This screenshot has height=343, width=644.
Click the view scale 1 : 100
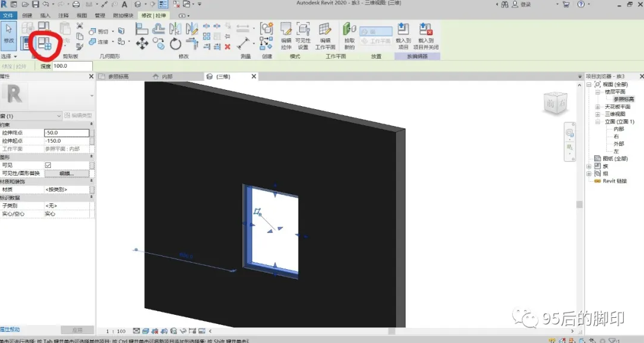[x=116, y=331]
